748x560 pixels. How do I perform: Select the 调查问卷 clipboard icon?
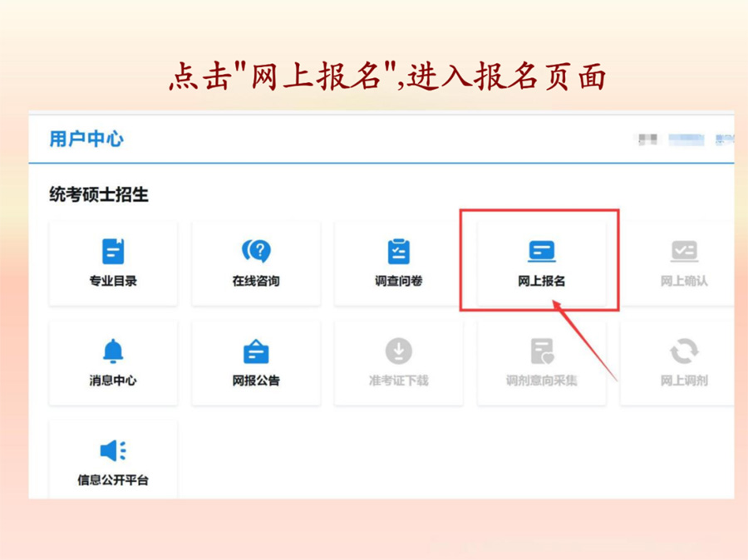pos(399,251)
